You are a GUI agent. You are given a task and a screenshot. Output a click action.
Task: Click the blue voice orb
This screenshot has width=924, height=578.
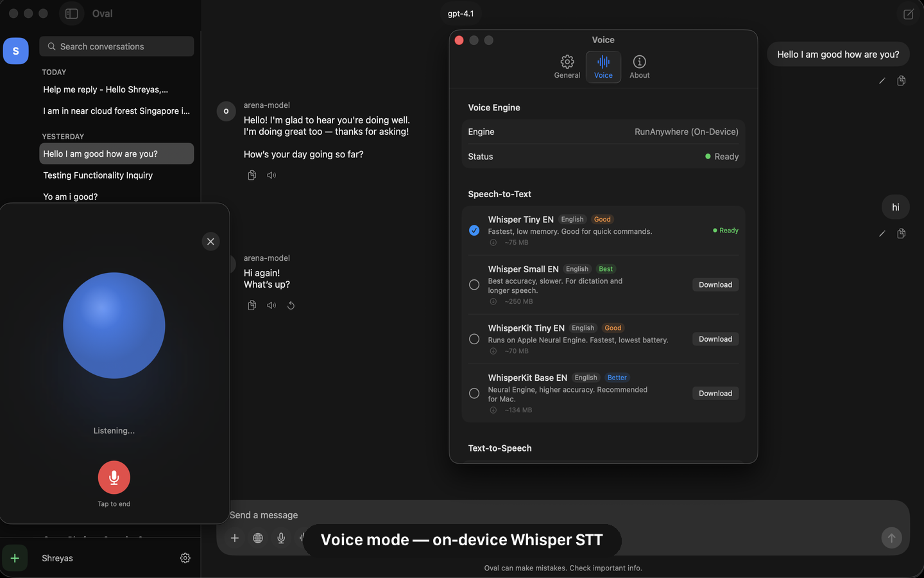114,326
